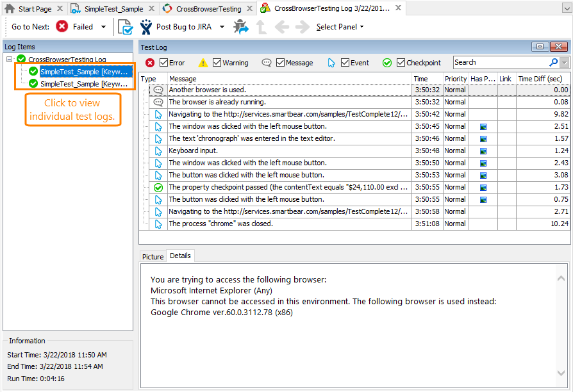Switch to the Details tab
The width and height of the screenshot is (573, 392).
180,256
